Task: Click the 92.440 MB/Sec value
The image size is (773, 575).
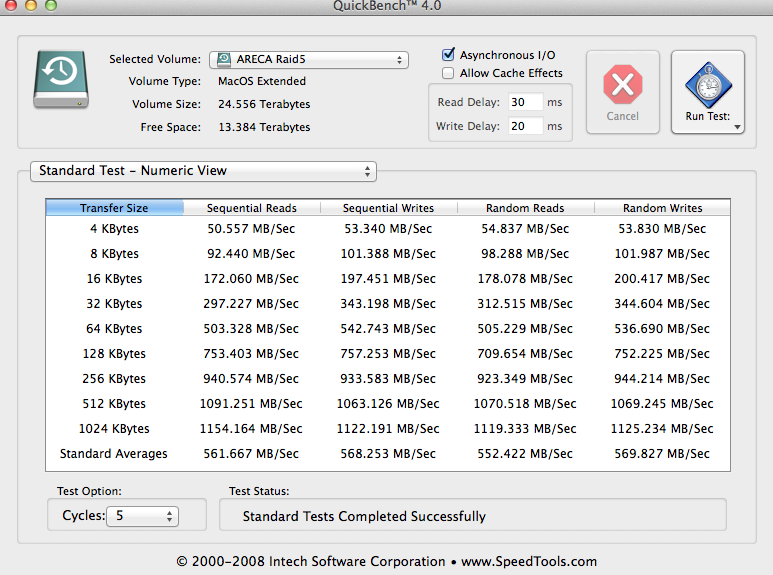Action: 251,254
